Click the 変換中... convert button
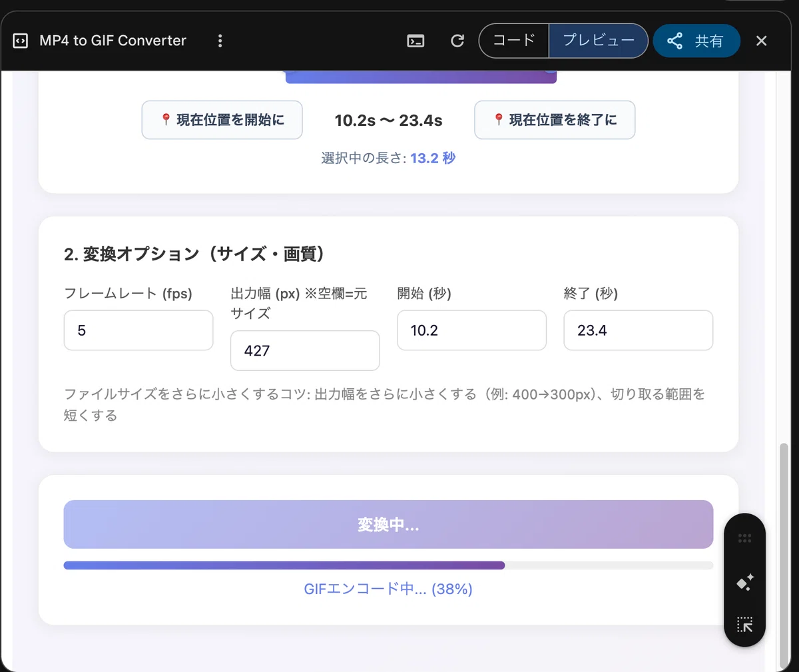Image resolution: width=799 pixels, height=672 pixels. [388, 525]
